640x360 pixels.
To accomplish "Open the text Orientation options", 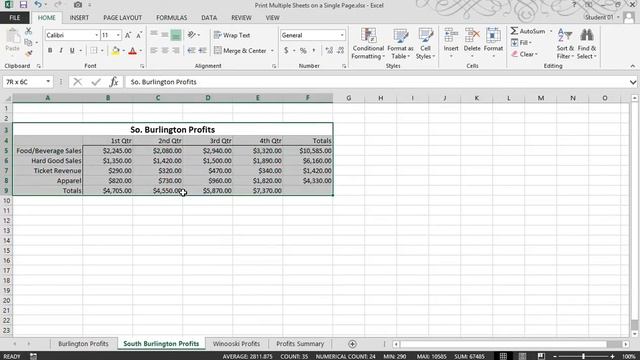I will (193, 35).
